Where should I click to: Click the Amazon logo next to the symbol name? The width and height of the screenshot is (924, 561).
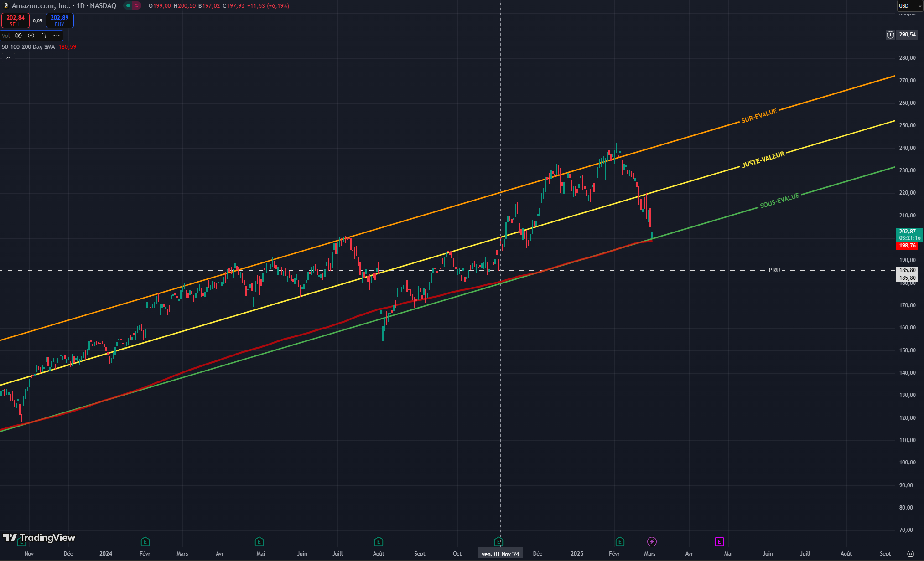pos(6,5)
